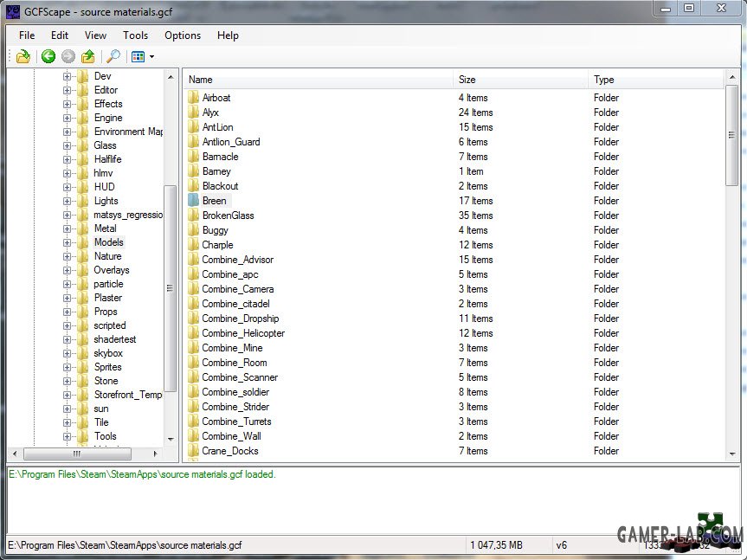Image resolution: width=747 pixels, height=560 pixels.
Task: Expand the Dev tree node
Action: (x=67, y=76)
